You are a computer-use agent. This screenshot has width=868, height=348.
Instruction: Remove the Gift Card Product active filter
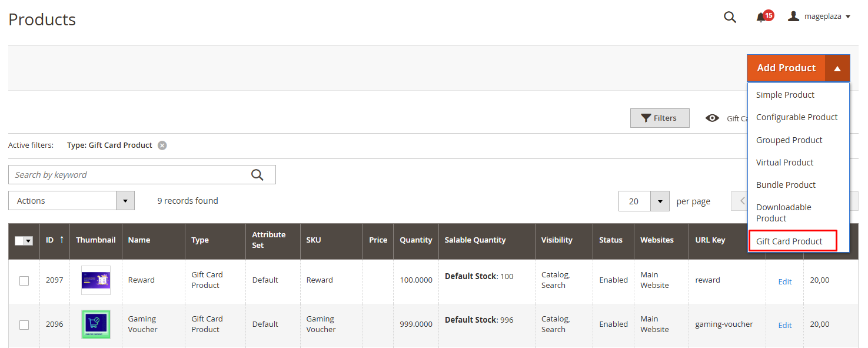pos(162,145)
